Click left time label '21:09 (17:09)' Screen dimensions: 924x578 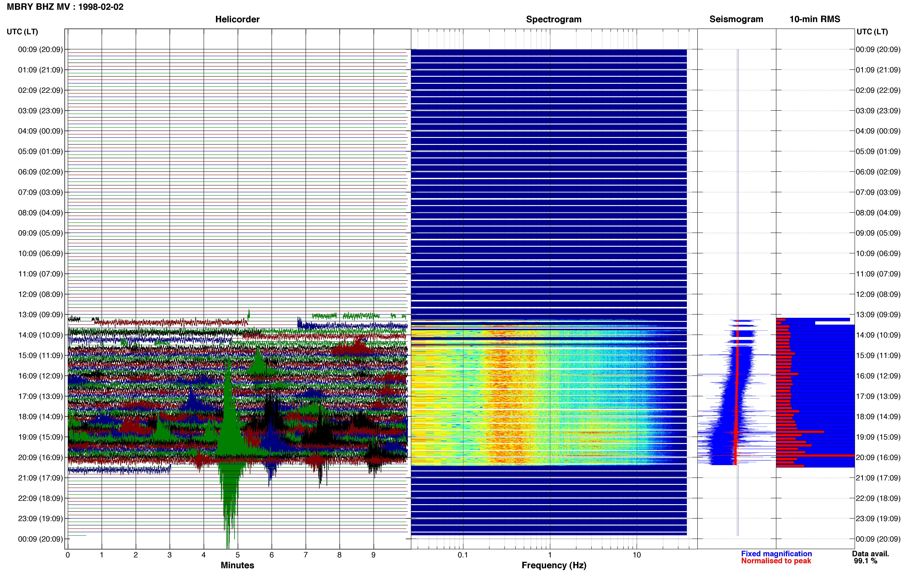41,478
